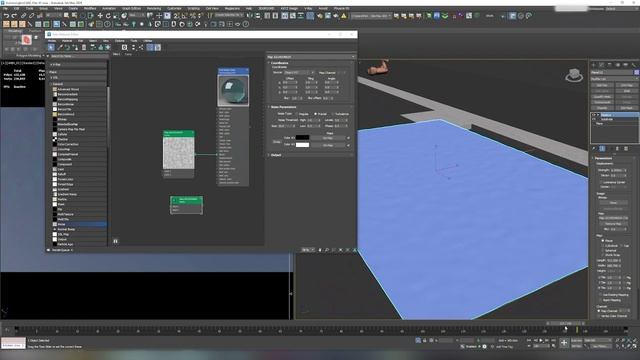Click Configure Modifier Sets icon
The height and width of the screenshot is (360, 640).
click(626, 149)
